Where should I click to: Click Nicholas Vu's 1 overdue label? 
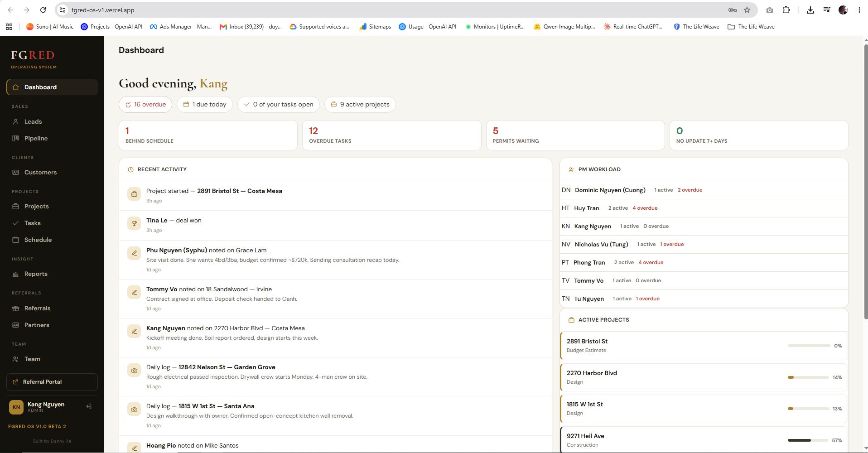pos(672,244)
